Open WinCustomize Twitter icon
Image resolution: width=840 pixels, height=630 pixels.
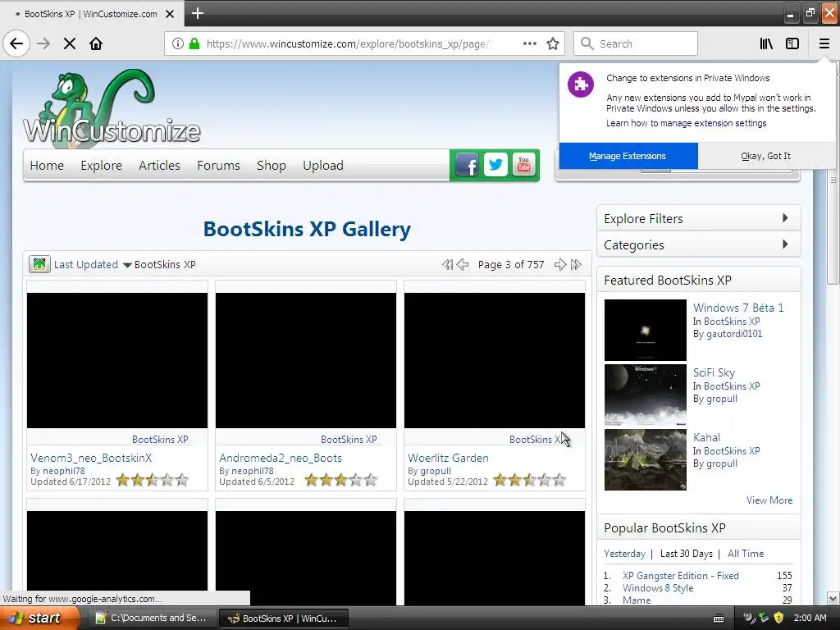495,165
